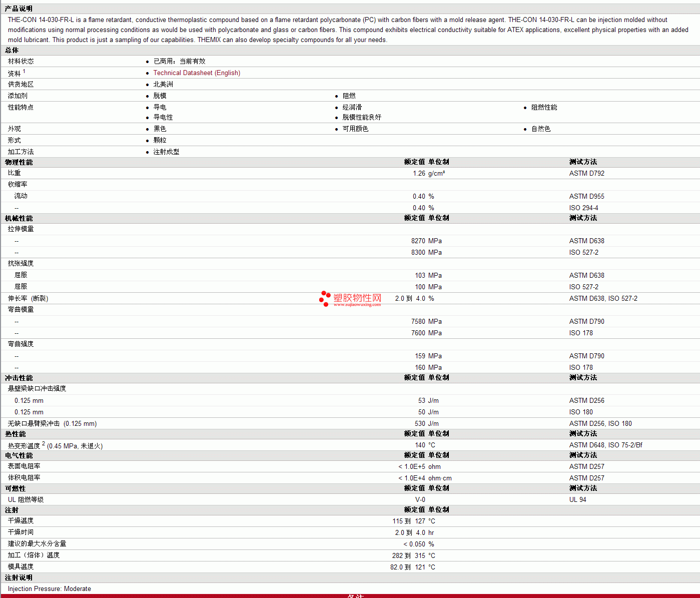Click the < 1.0E+4 ohm·cm value
Image resolution: width=700 pixels, height=598 pixels.
425,478
